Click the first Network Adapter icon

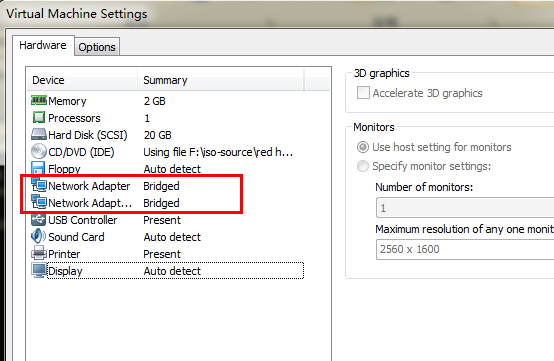(39, 185)
